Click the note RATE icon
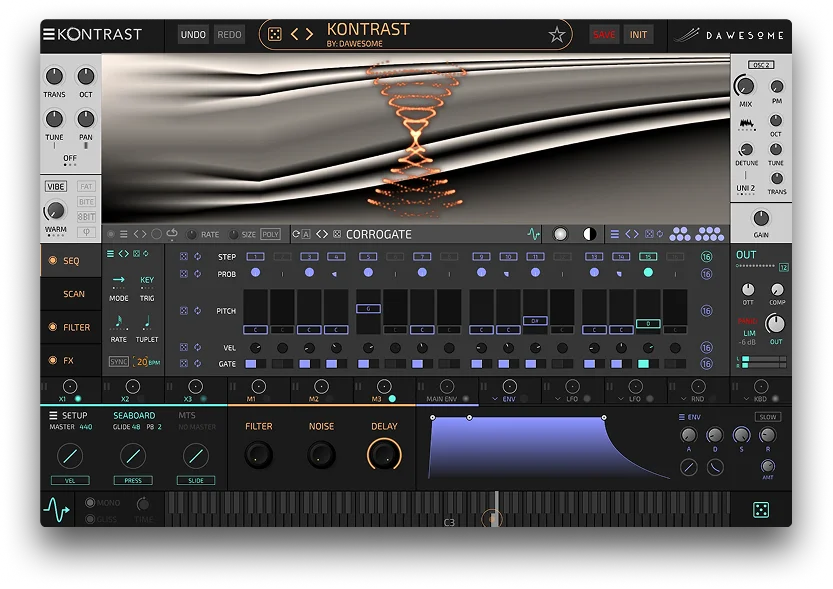Viewport: 833px width, 589px height. click(x=118, y=322)
